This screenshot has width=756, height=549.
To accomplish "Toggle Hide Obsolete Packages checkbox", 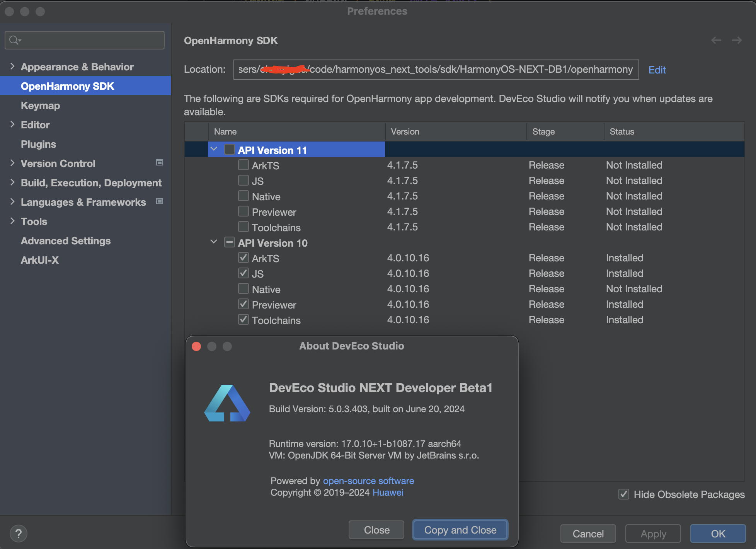I will coord(624,494).
